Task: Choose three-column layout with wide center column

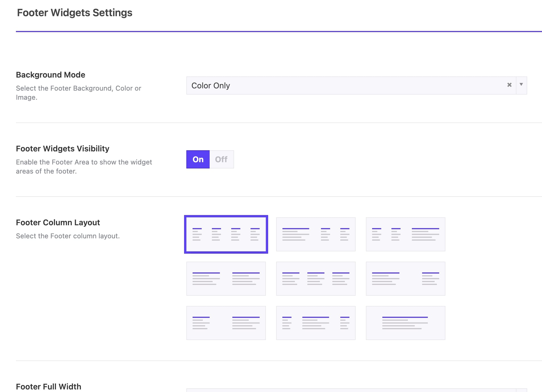Action: coord(316,323)
